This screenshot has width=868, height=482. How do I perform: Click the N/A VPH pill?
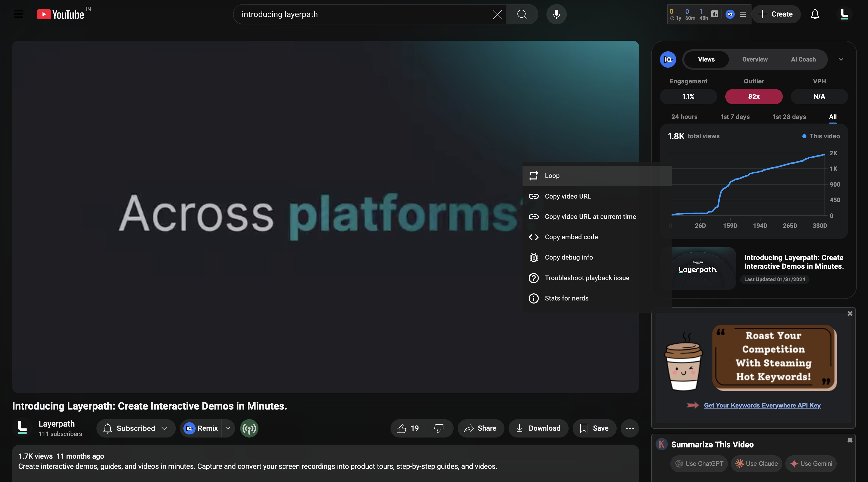[819, 96]
